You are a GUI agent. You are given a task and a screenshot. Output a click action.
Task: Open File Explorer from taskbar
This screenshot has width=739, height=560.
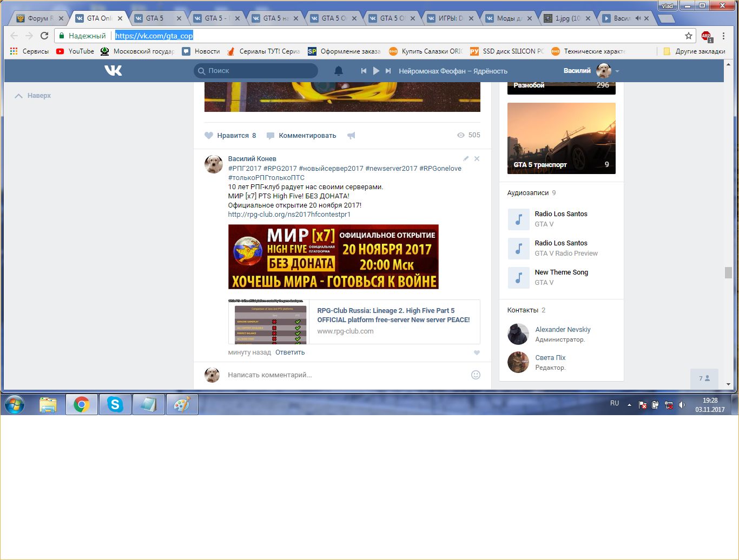click(48, 404)
